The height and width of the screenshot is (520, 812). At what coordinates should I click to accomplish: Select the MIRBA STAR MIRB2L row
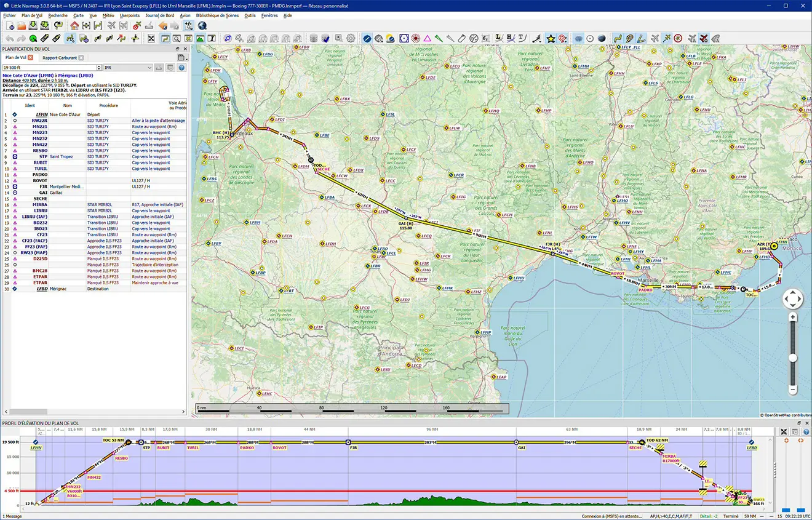(x=94, y=204)
